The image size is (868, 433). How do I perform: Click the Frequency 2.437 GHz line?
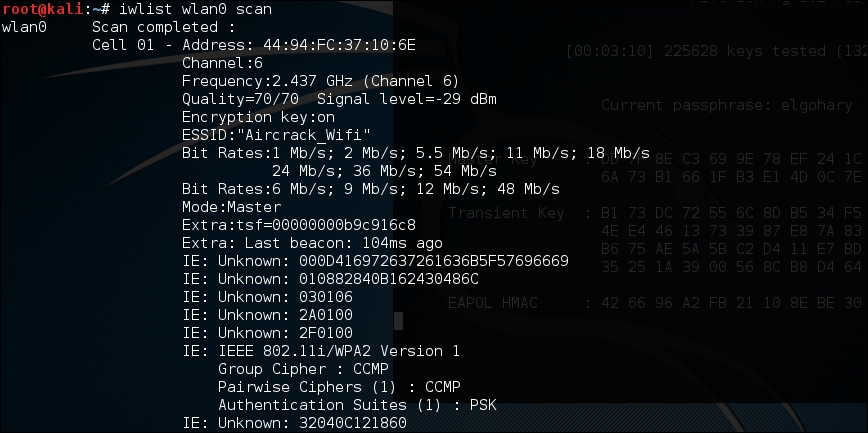pyautogui.click(x=320, y=80)
